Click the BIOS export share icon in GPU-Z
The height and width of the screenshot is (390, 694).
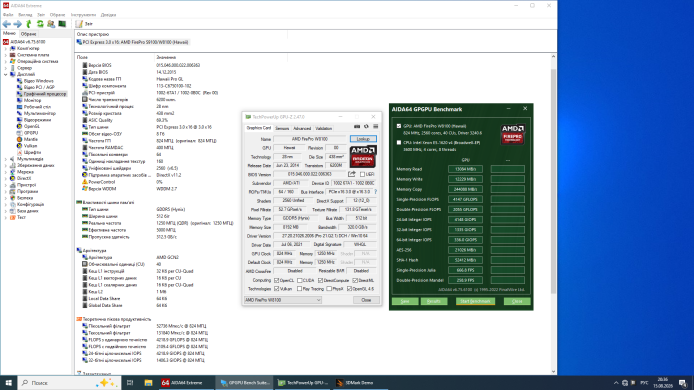(352, 174)
